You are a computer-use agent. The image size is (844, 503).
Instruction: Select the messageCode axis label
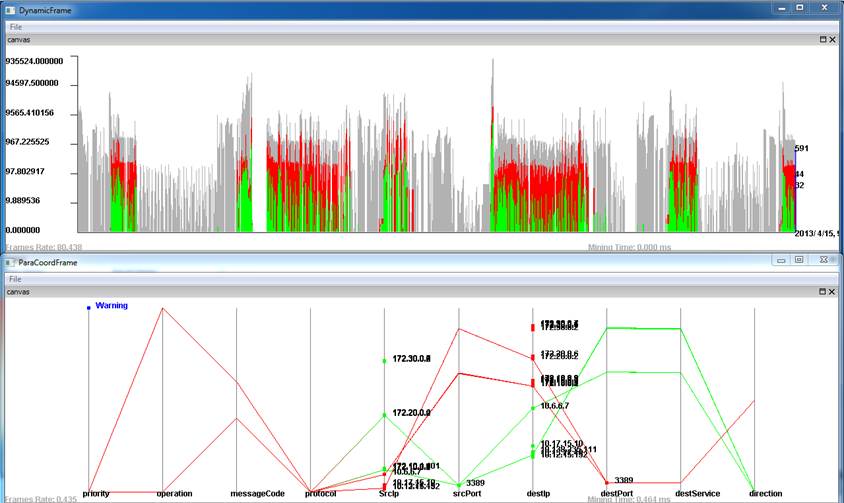[257, 493]
